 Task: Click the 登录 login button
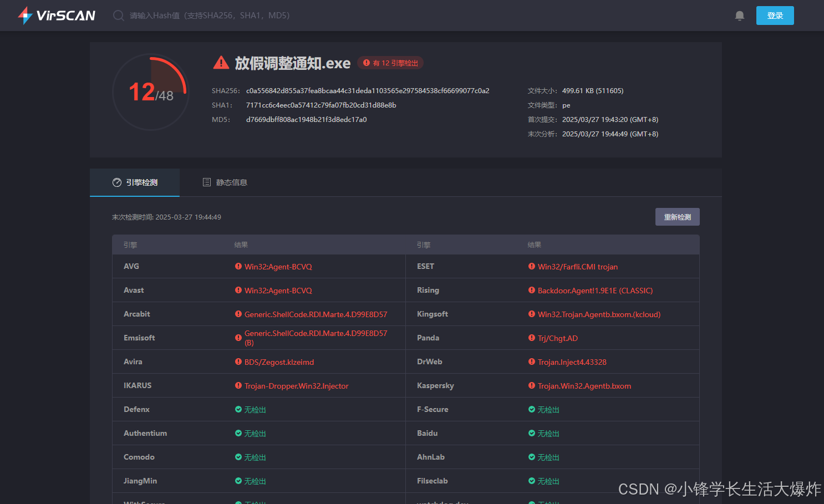[x=775, y=16]
